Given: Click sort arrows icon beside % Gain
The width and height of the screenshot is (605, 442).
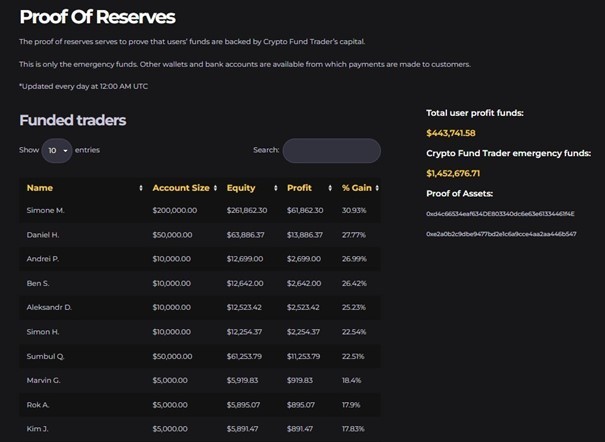Looking at the screenshot, I should 377,188.
